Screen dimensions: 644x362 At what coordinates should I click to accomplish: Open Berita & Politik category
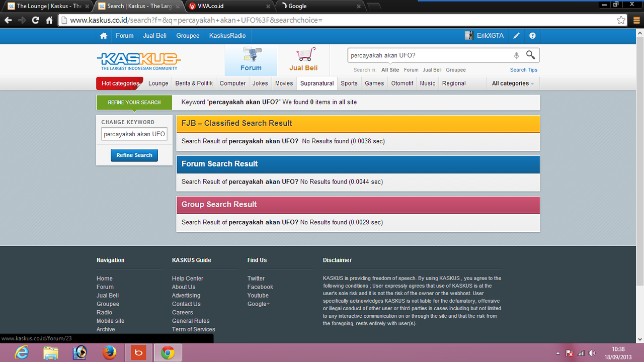[x=194, y=83]
